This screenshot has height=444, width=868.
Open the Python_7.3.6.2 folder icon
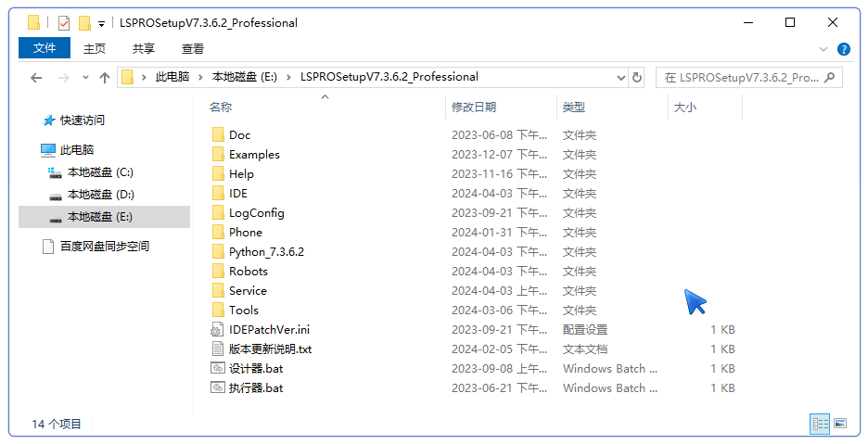(218, 252)
